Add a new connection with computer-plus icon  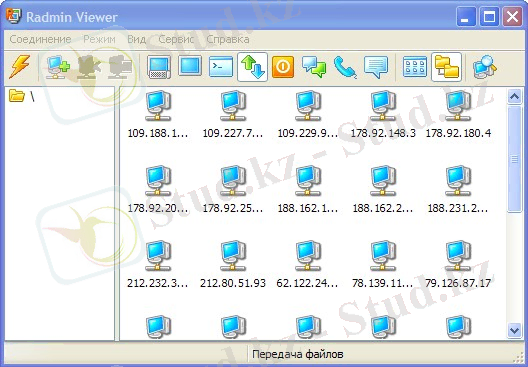(x=58, y=67)
